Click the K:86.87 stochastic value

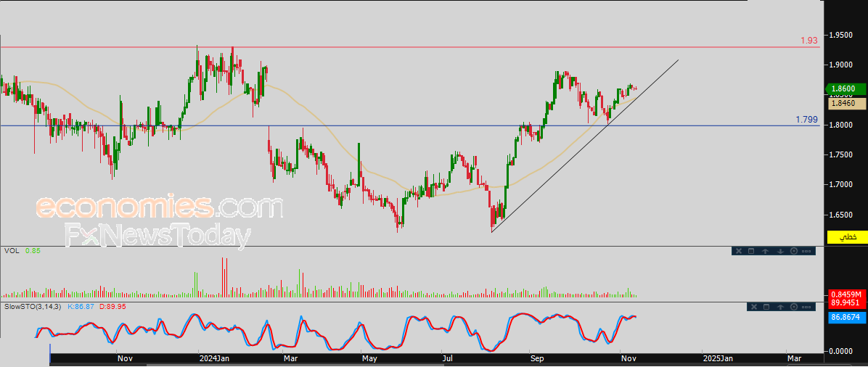click(81, 306)
